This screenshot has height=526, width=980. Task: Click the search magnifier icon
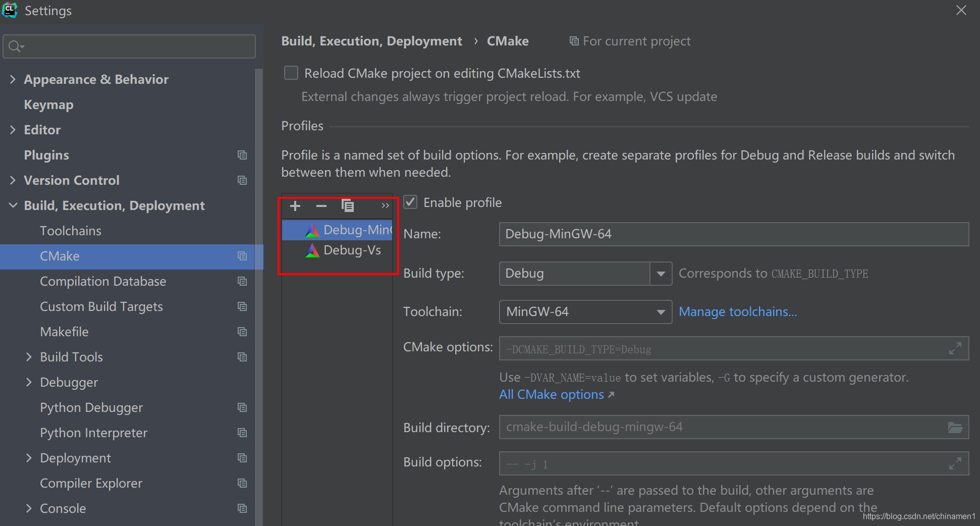[x=16, y=46]
